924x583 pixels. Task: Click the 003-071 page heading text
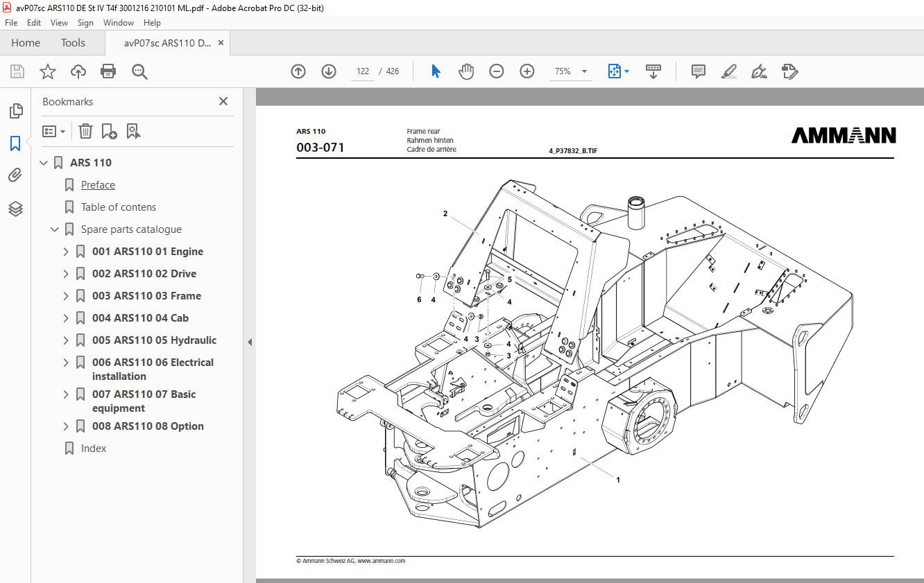(320, 148)
